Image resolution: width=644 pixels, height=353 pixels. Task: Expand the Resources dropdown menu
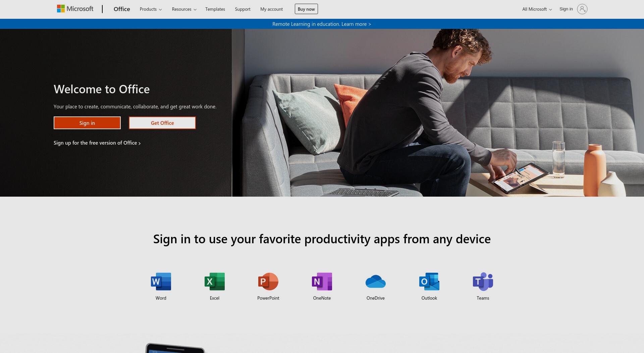click(x=184, y=9)
